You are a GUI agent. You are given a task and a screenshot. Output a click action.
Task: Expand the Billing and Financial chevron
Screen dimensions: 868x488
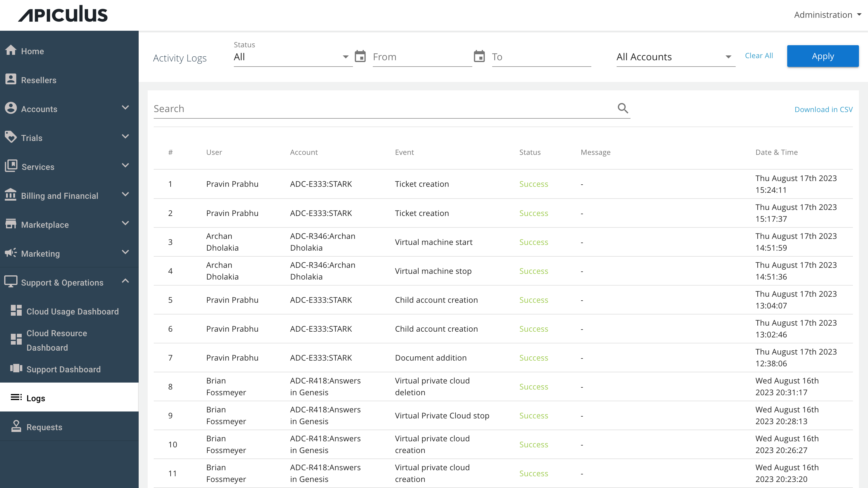pos(125,195)
